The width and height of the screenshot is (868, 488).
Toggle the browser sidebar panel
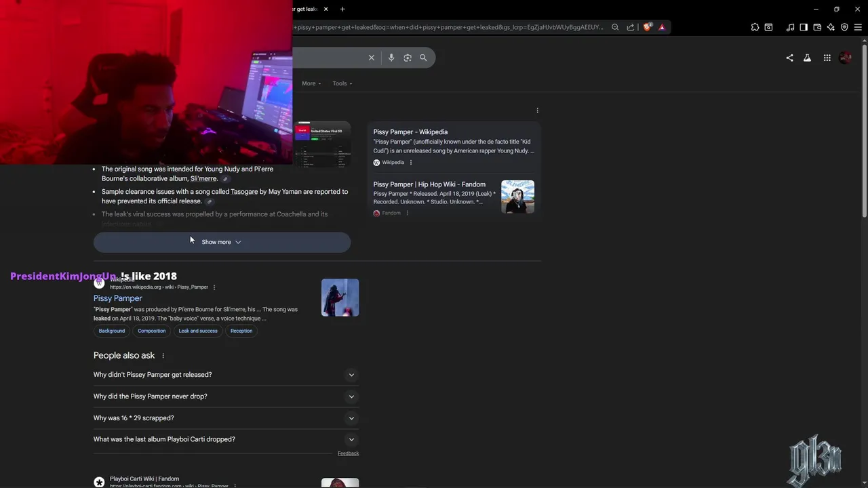[804, 27]
